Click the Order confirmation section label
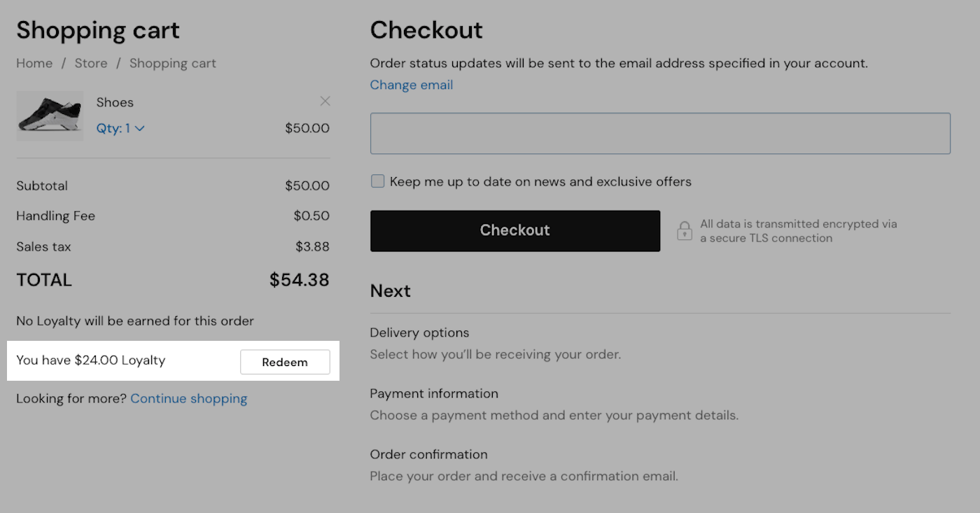The image size is (980, 513). (x=428, y=454)
